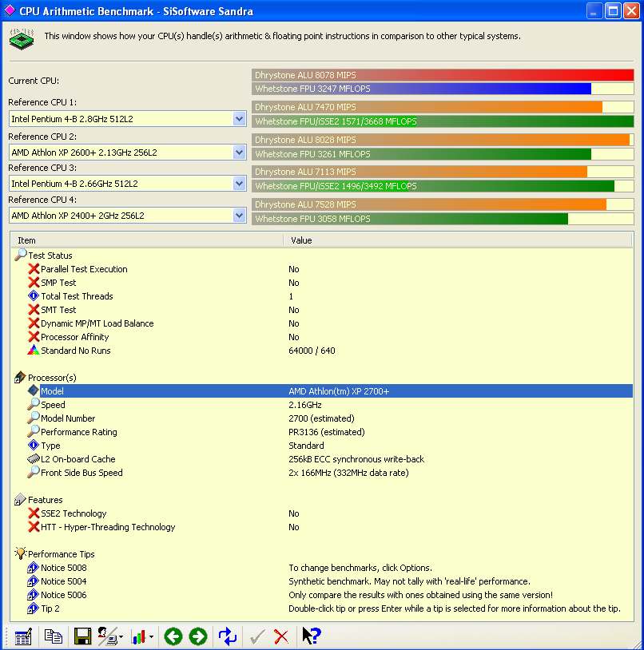This screenshot has height=650, width=644.
Task: Maximize the Sandra benchmark window
Action: click(613, 10)
